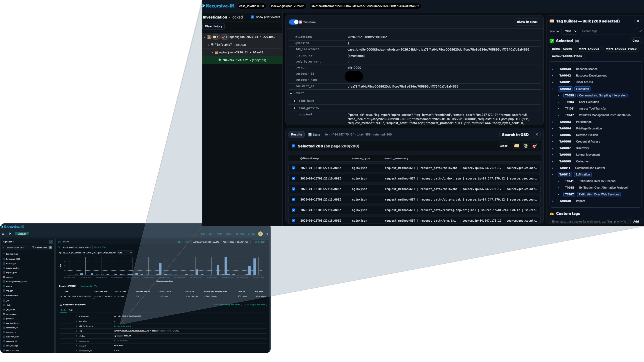Close the search results panel

(x=537, y=135)
